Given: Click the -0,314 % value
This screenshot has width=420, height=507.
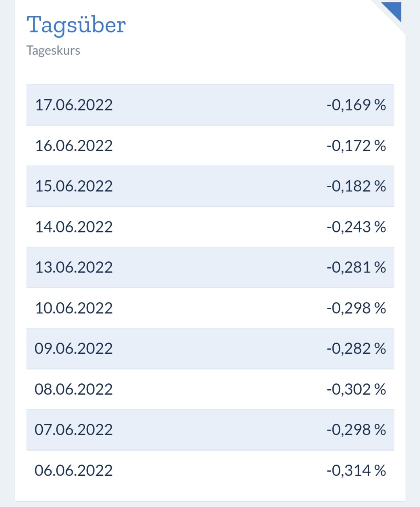Looking at the screenshot, I should click(x=356, y=471).
